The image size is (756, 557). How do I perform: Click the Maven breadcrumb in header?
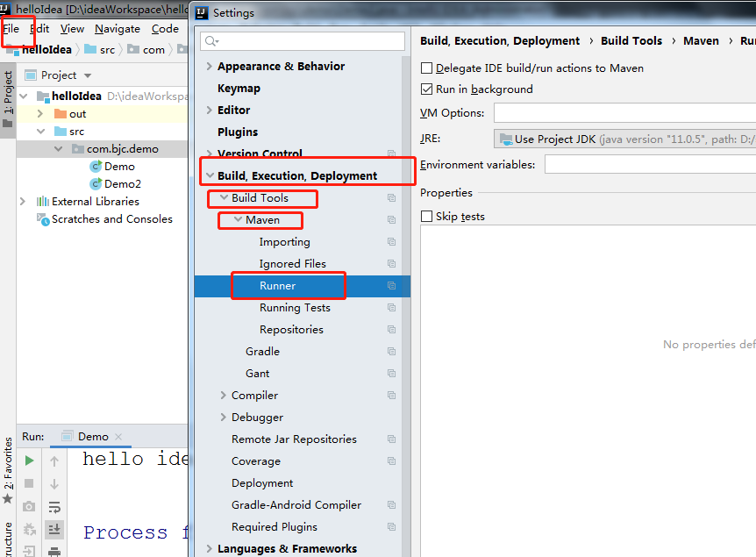pyautogui.click(x=701, y=41)
